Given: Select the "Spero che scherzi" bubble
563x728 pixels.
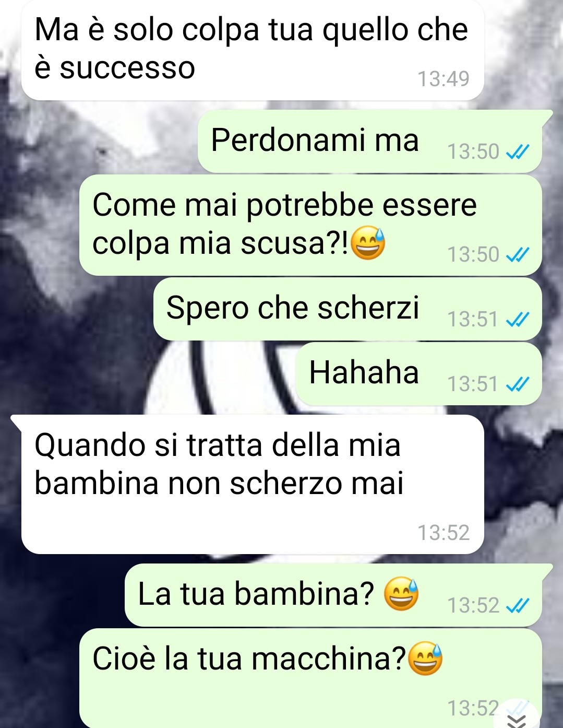Looking at the screenshot, I should 348,309.
